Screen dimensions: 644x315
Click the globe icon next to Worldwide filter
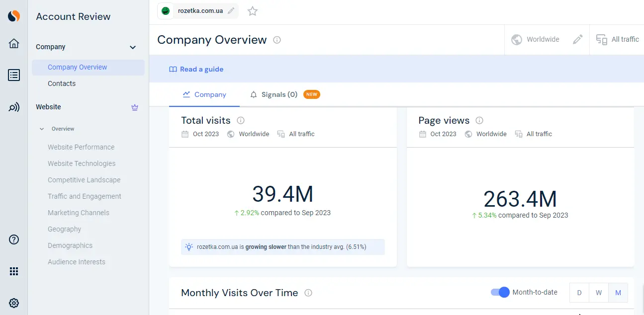(517, 39)
